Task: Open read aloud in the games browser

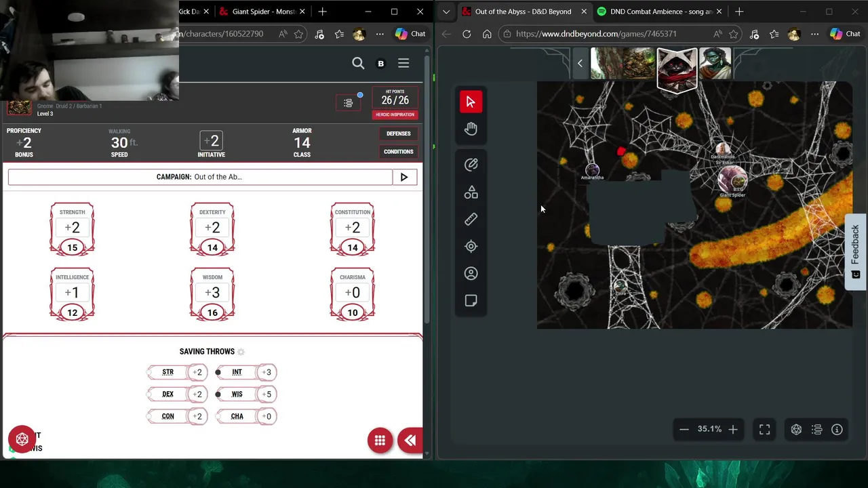Action: [717, 34]
